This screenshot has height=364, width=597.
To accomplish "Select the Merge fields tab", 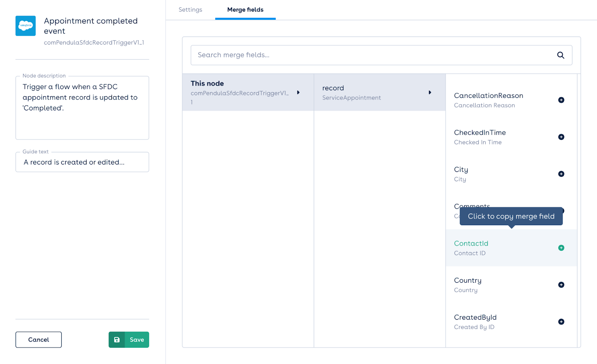I will (x=245, y=10).
